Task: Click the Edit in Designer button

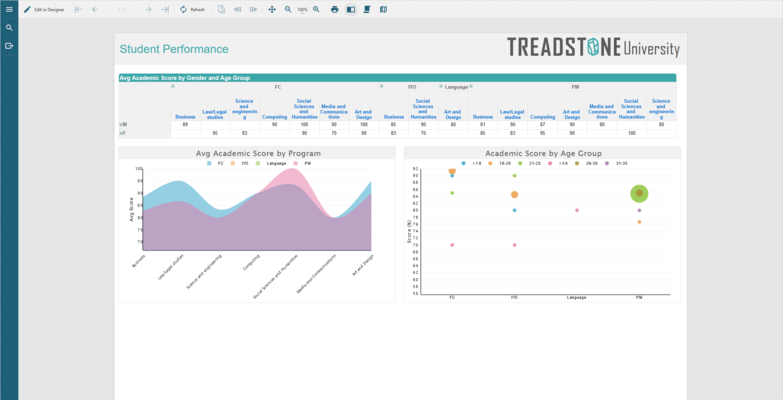Action: tap(44, 9)
